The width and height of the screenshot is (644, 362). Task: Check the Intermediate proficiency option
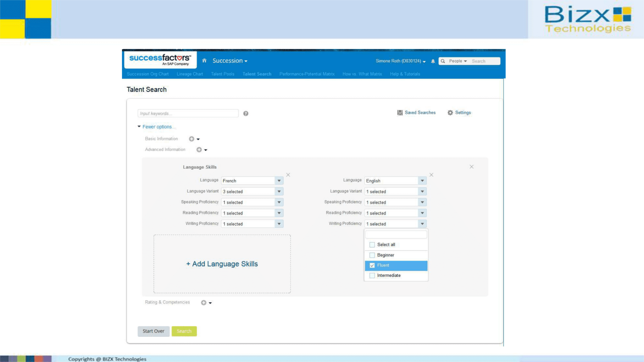[372, 275]
